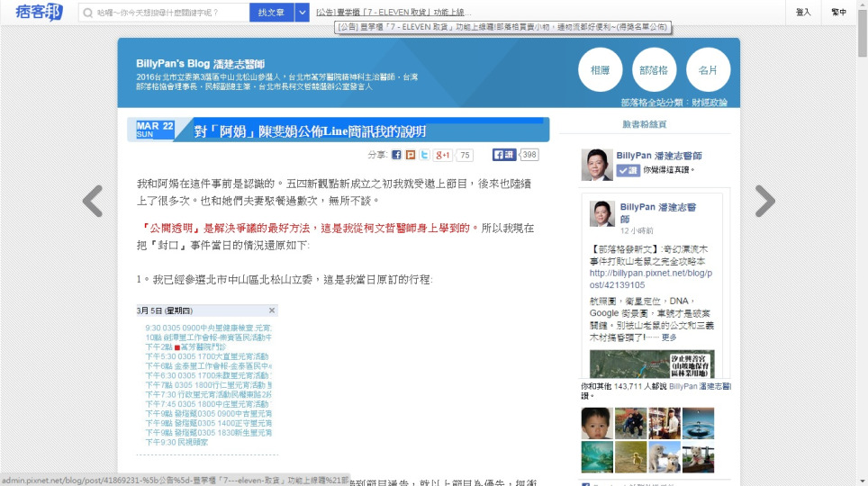Close the March 5 calendar popup
Viewport: 868px width, 486px height.
(x=272, y=310)
